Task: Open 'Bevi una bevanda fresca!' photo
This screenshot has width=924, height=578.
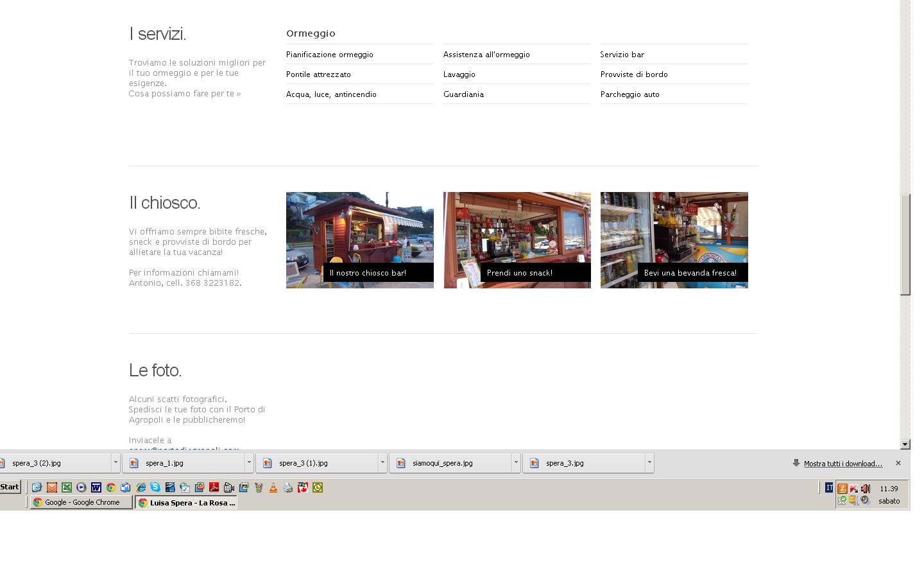Action: [x=674, y=240]
